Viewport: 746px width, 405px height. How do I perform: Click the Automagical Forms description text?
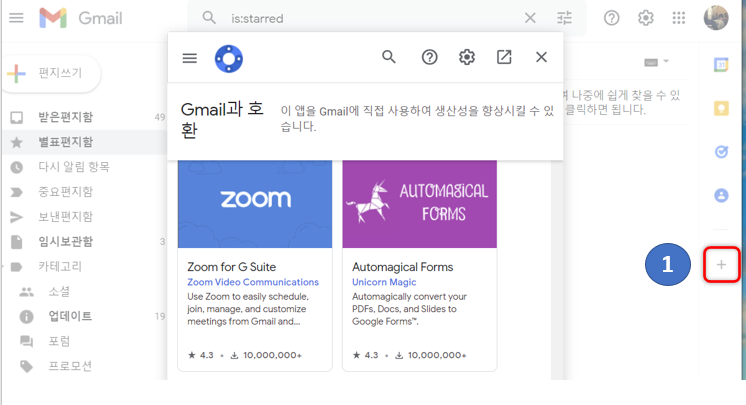409,309
